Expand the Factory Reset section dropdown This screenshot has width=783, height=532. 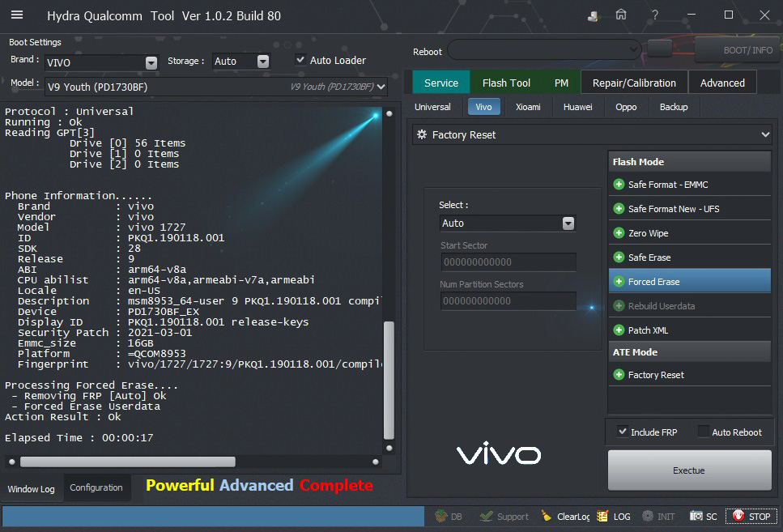click(765, 134)
